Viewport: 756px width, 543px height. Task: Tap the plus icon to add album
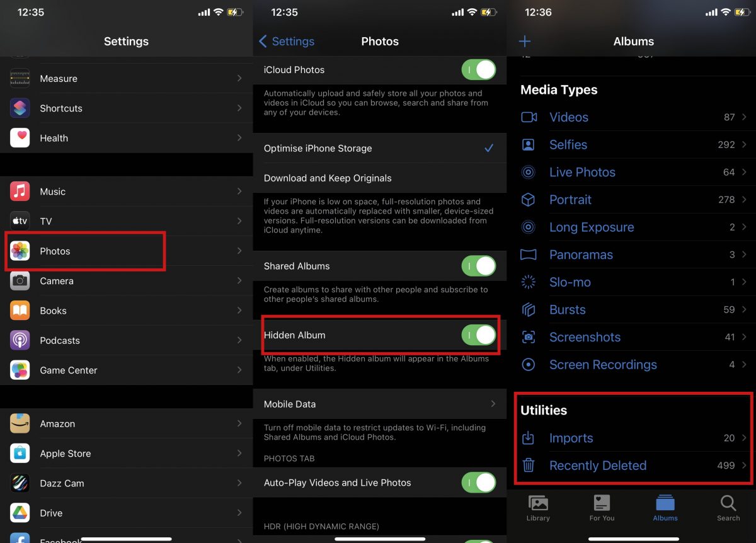525,42
